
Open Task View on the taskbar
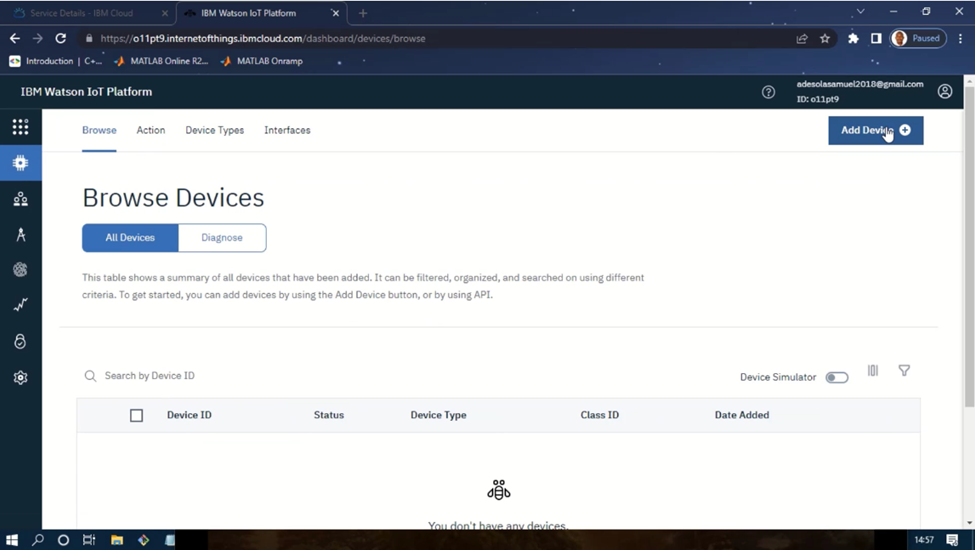[x=89, y=539]
